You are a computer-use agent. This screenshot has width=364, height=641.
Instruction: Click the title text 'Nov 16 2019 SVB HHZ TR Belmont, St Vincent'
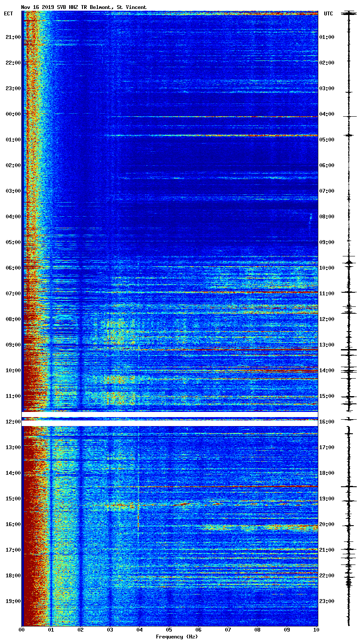pos(84,7)
